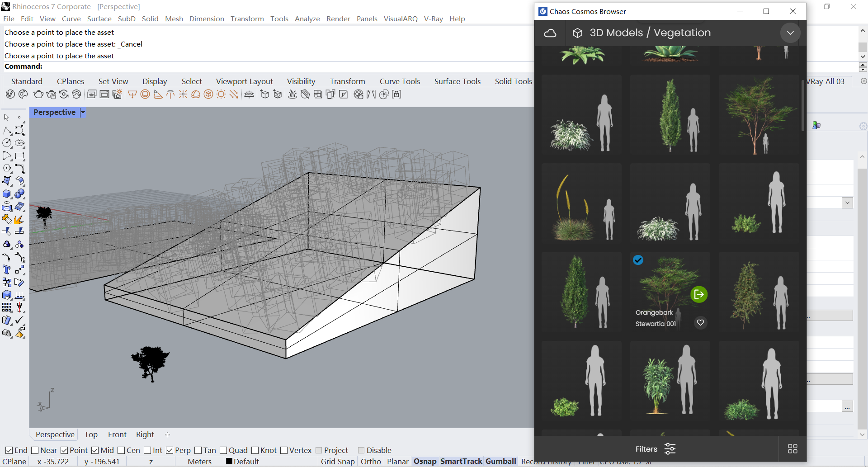Add a V-Ray Dome Light

[196, 94]
